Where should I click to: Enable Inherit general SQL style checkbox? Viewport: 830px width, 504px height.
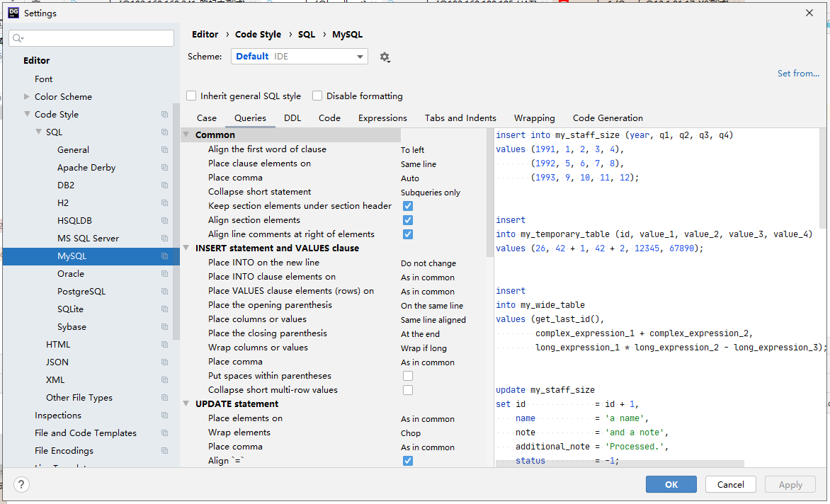pos(191,96)
